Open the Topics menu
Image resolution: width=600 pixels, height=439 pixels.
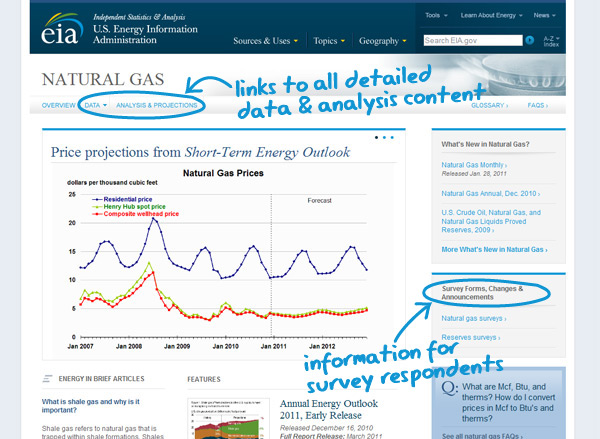329,41
